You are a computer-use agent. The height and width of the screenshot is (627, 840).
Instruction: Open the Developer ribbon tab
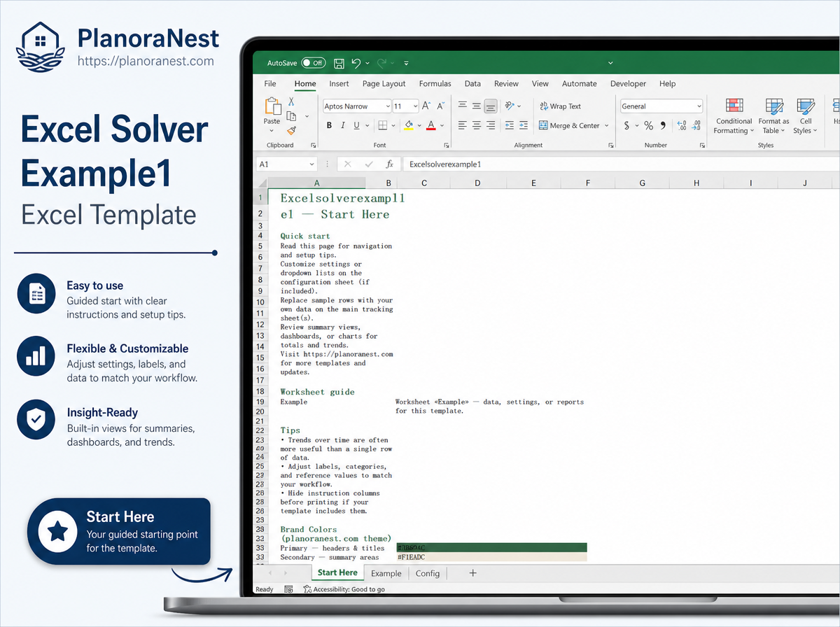pos(628,83)
